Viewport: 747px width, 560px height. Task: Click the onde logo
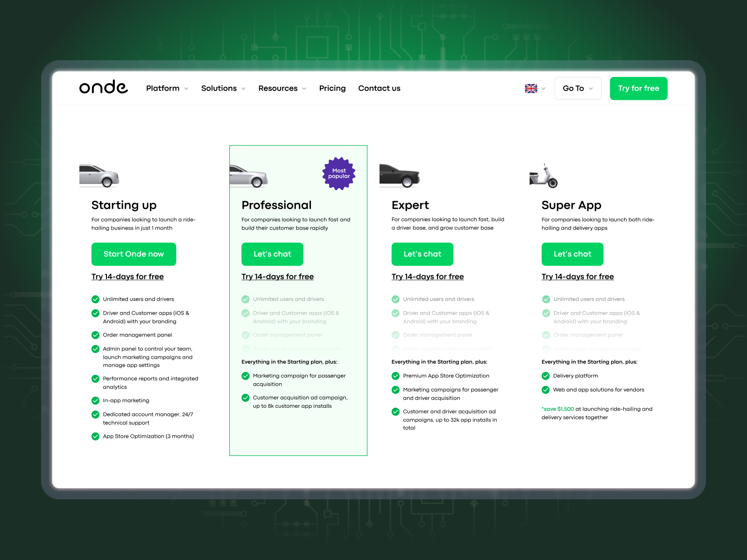104,87
